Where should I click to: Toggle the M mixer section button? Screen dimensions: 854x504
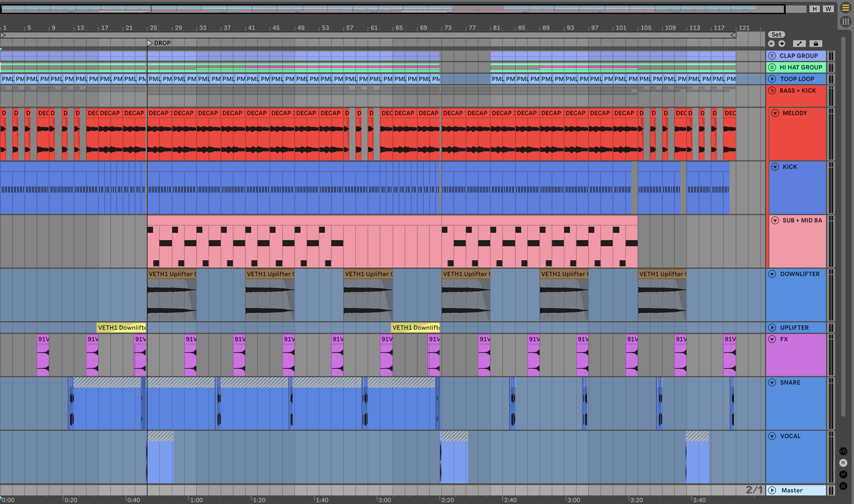click(843, 474)
